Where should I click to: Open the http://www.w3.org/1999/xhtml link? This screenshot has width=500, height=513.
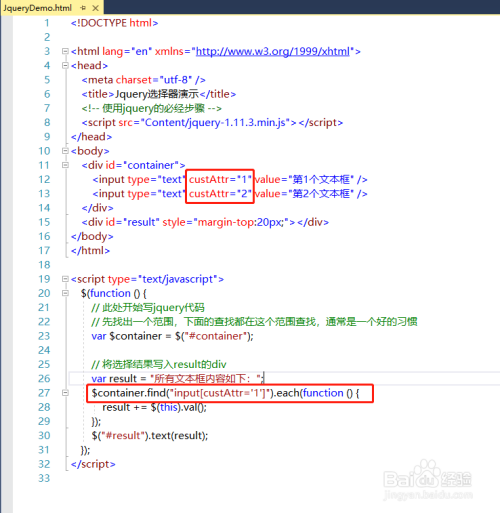click(x=273, y=51)
